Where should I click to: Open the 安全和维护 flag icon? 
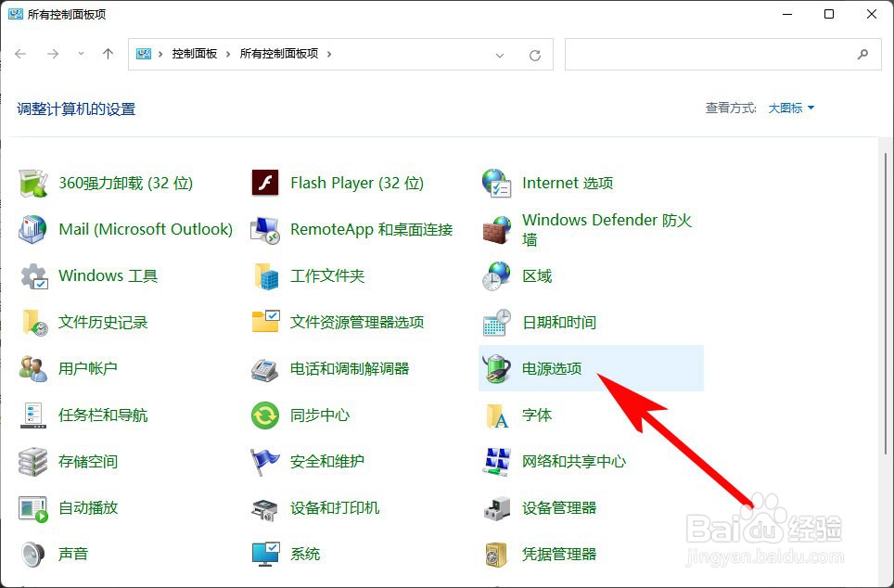point(265,461)
